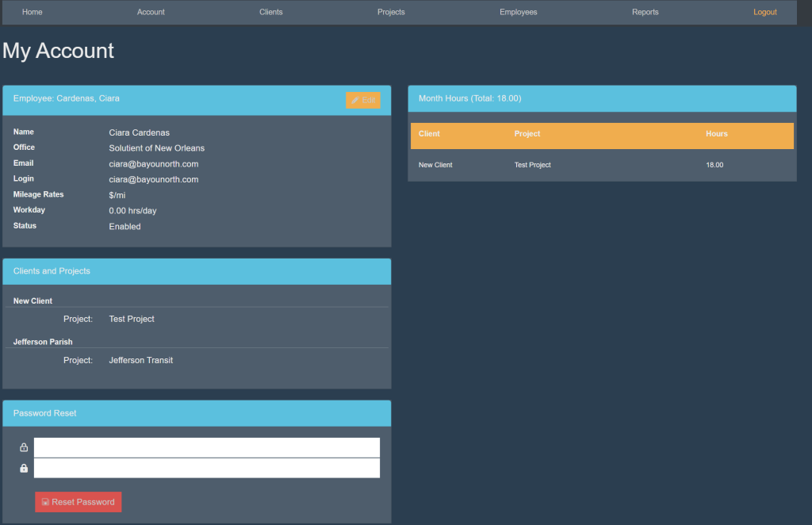This screenshot has width=812, height=525.
Task: Sort by the Client column header
Action: pos(429,134)
